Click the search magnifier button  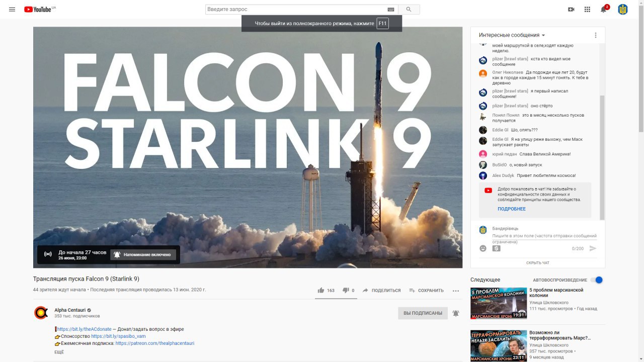409,9
